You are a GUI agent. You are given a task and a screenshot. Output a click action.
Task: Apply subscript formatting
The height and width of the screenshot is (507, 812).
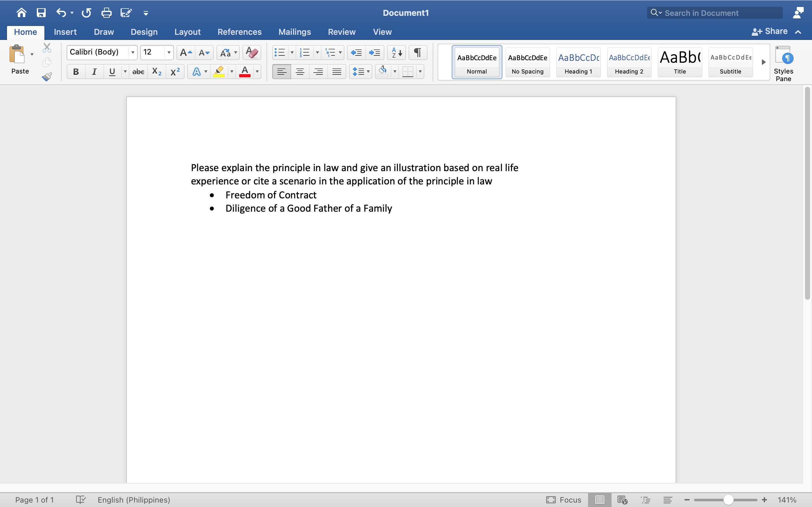pos(156,71)
